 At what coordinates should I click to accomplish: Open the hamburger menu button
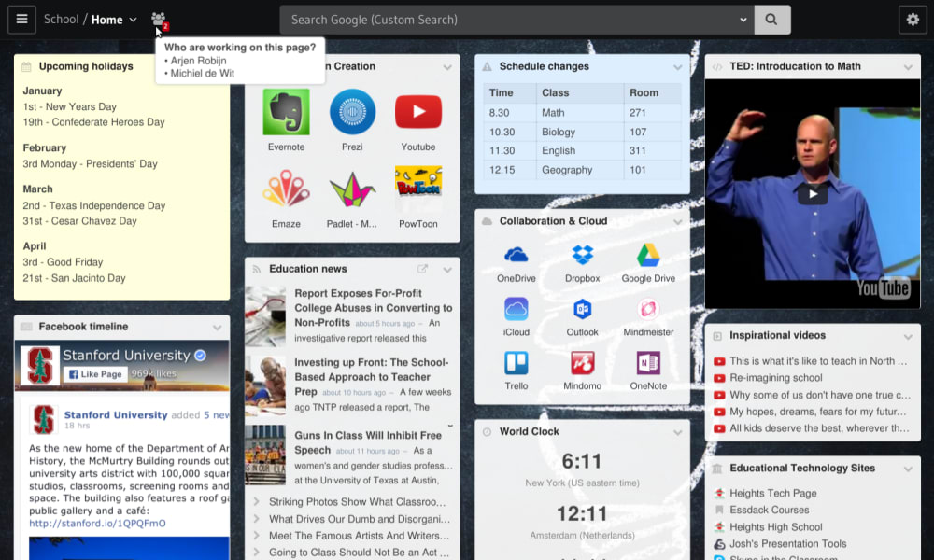pos(21,19)
